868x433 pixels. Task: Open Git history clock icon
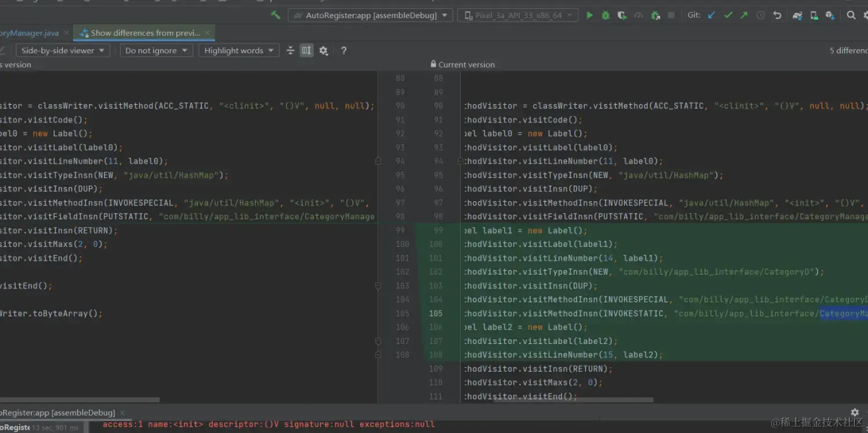click(760, 15)
